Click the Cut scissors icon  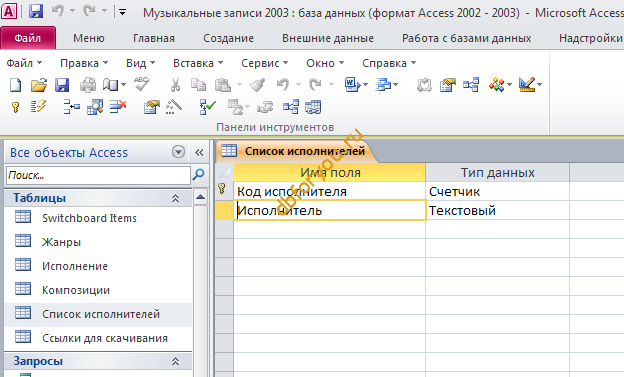pyautogui.click(x=175, y=85)
